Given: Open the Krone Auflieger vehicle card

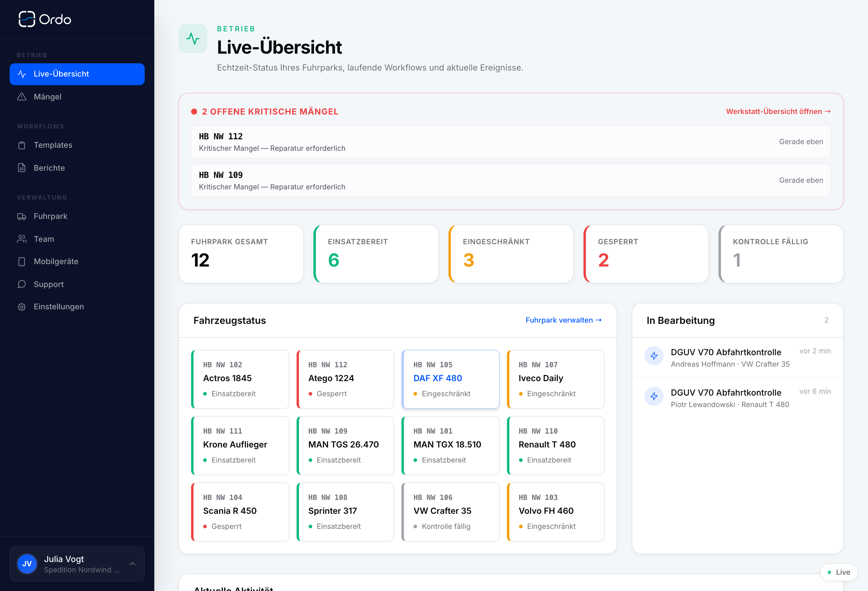Looking at the screenshot, I should [240, 446].
